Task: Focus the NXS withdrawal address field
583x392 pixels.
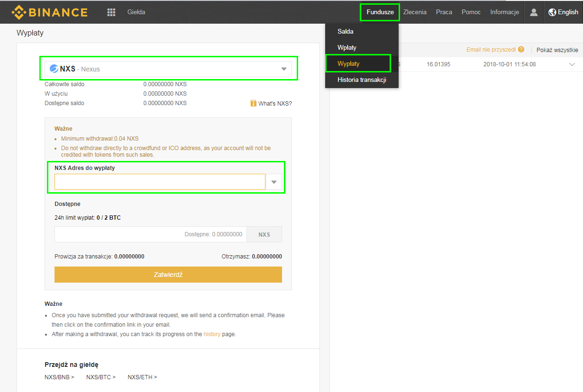Action: click(160, 182)
